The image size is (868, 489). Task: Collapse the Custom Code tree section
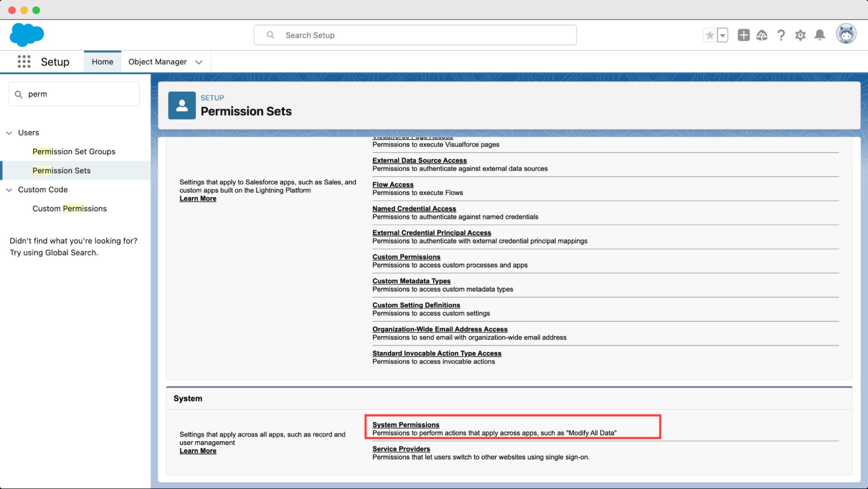click(x=9, y=190)
